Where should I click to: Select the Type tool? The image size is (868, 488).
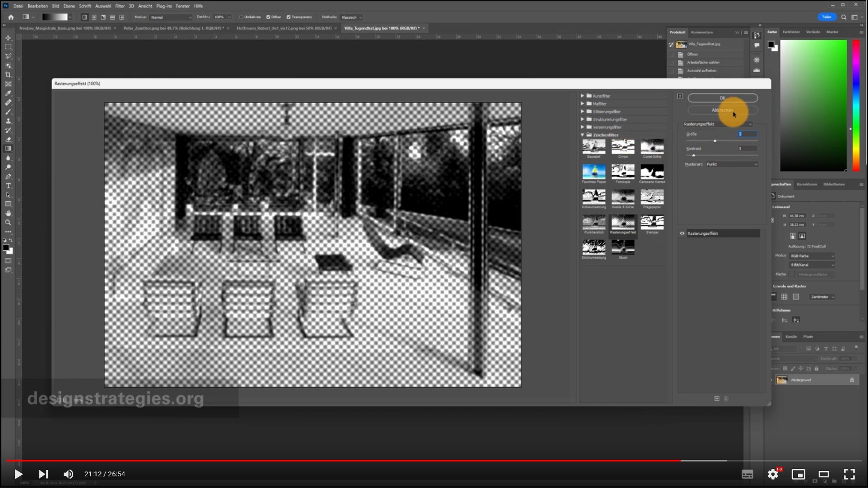coord(8,186)
